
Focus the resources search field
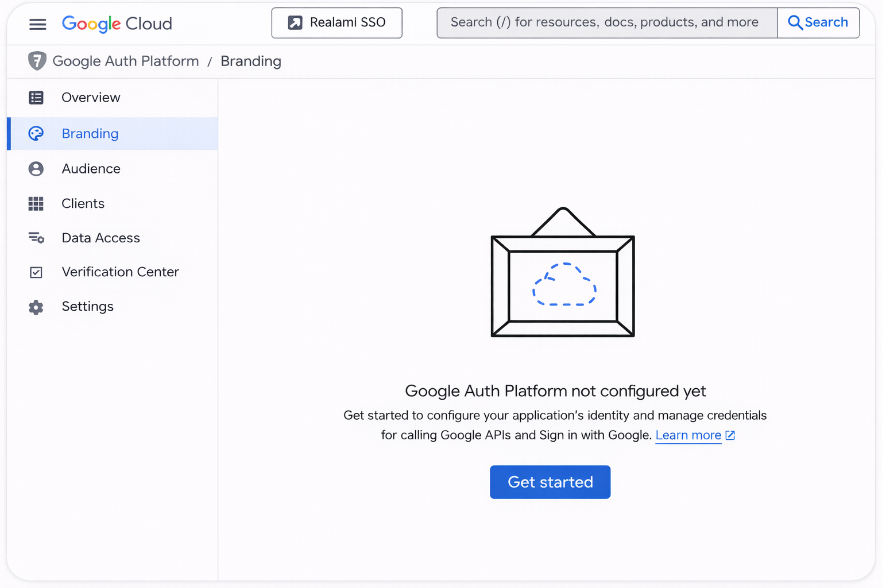pyautogui.click(x=606, y=23)
